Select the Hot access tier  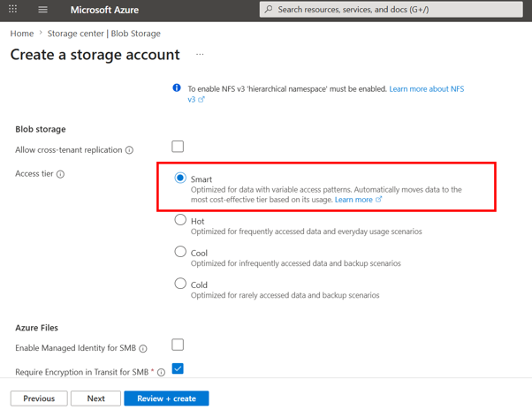[180, 220]
